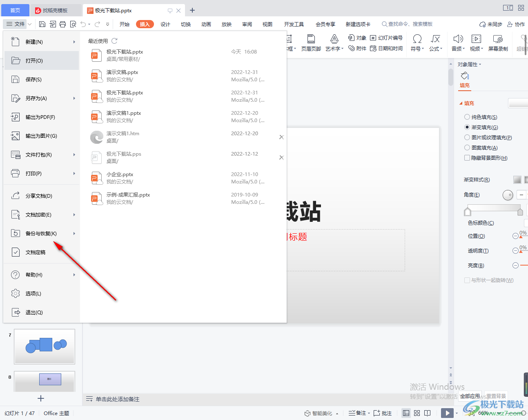Insert header and footer (页眉页脚)

click(x=311, y=43)
